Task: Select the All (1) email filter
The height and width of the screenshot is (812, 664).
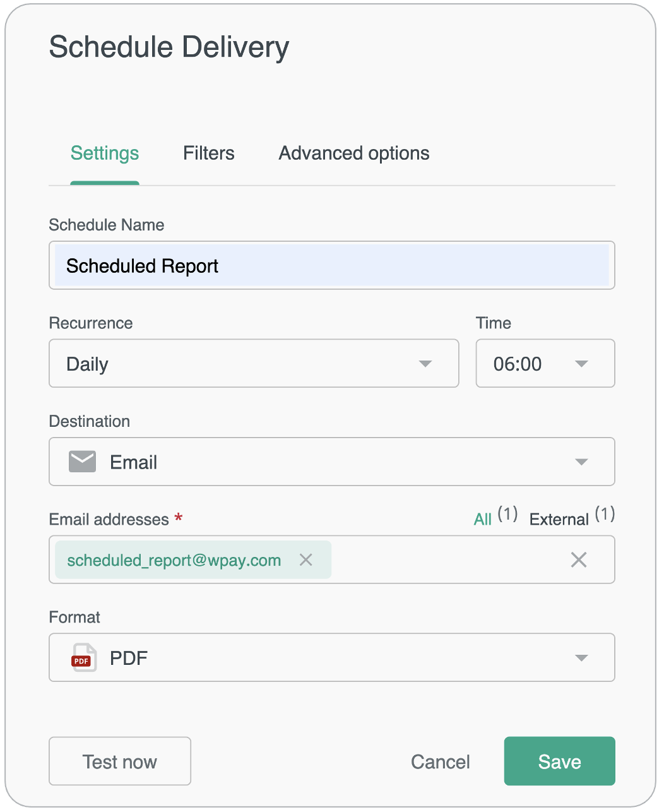Action: tap(482, 518)
